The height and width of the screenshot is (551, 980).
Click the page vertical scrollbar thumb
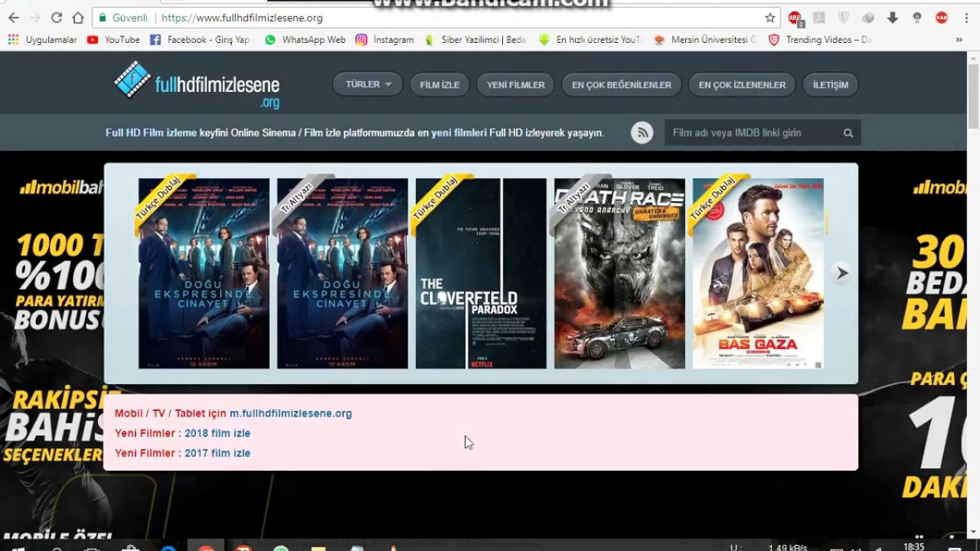click(973, 96)
